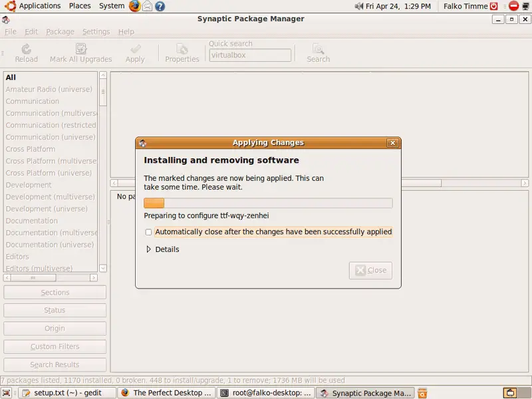Launch Firefox from the top panel

(134, 6)
